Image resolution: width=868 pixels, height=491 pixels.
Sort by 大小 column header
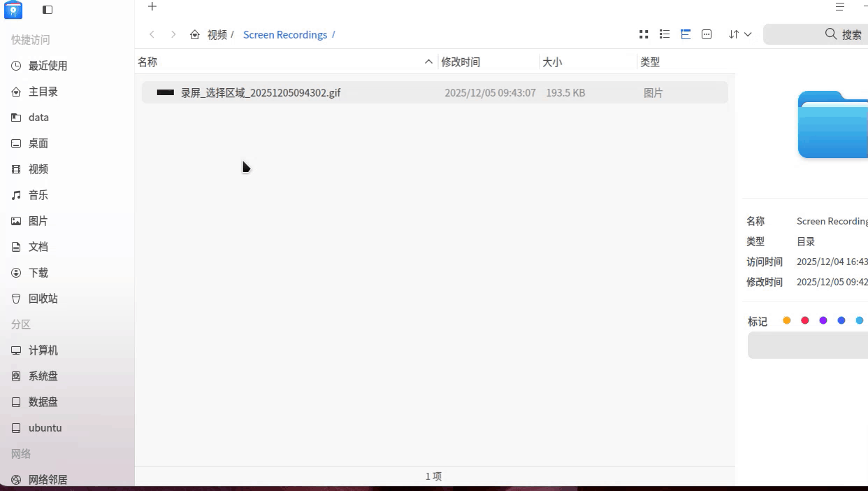[x=552, y=62]
